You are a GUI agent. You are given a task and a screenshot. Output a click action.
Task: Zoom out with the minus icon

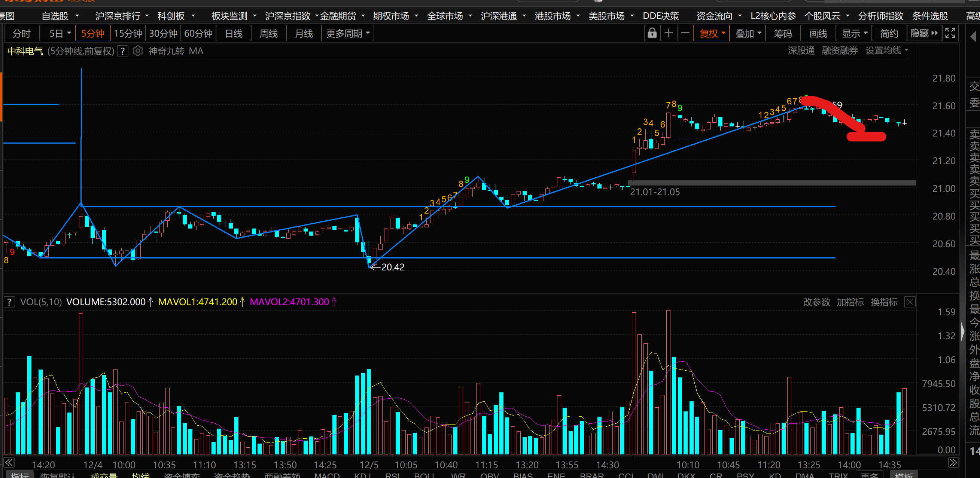coord(685,33)
